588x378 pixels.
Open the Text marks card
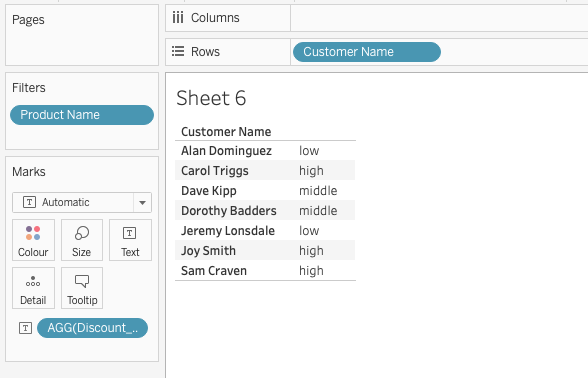[130, 240]
